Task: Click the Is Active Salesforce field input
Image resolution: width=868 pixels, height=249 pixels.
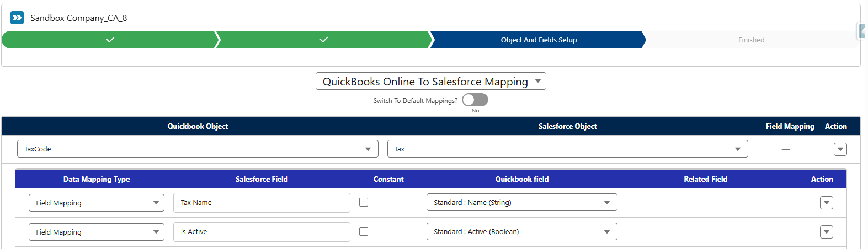Action: [262, 232]
